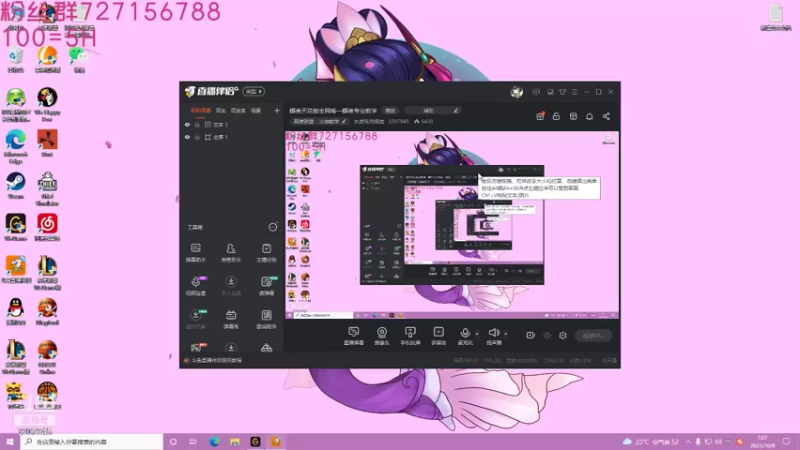The width and height of the screenshot is (800, 450).
Task: Select the 全屏1 source row
Action: pos(232,137)
